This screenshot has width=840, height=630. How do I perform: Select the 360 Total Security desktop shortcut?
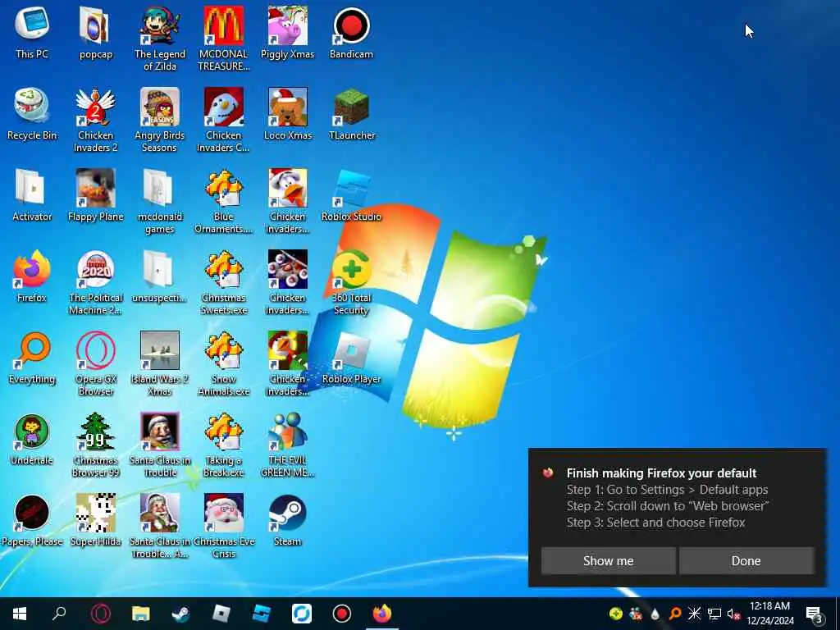click(x=351, y=283)
